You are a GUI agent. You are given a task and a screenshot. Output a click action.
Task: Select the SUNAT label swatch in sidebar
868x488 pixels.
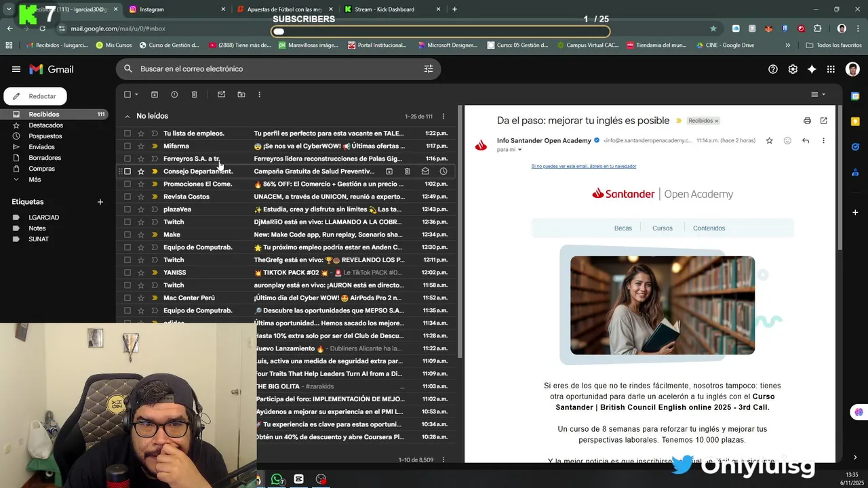coord(16,239)
